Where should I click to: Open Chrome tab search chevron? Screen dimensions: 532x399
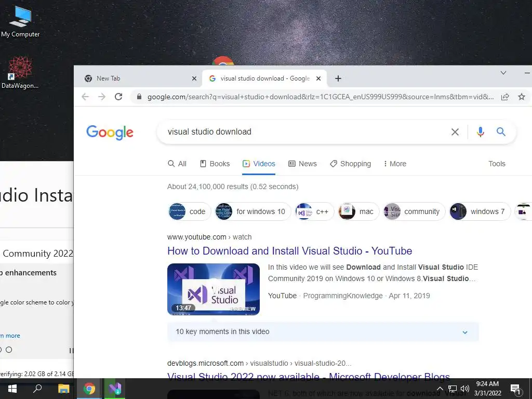pos(503,73)
